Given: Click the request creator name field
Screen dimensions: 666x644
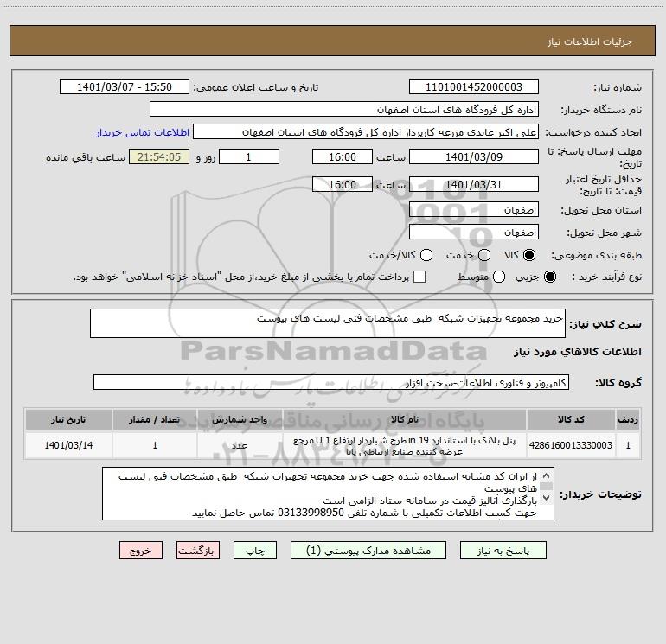Looking at the screenshot, I should pos(366,132).
